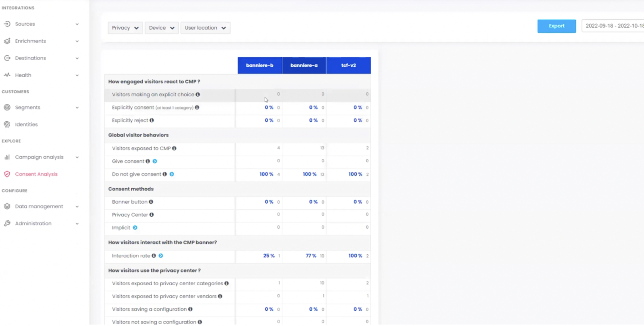Open the User location filter dropdown
Viewport: 644px width, 326px height.
(x=205, y=28)
